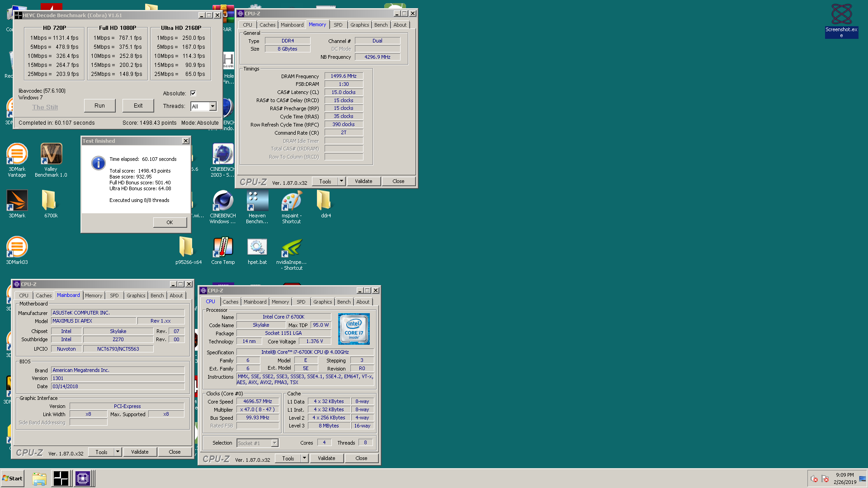868x488 pixels.
Task: Open Bench tab in CPU tab CPU-Z window
Action: coord(344,302)
